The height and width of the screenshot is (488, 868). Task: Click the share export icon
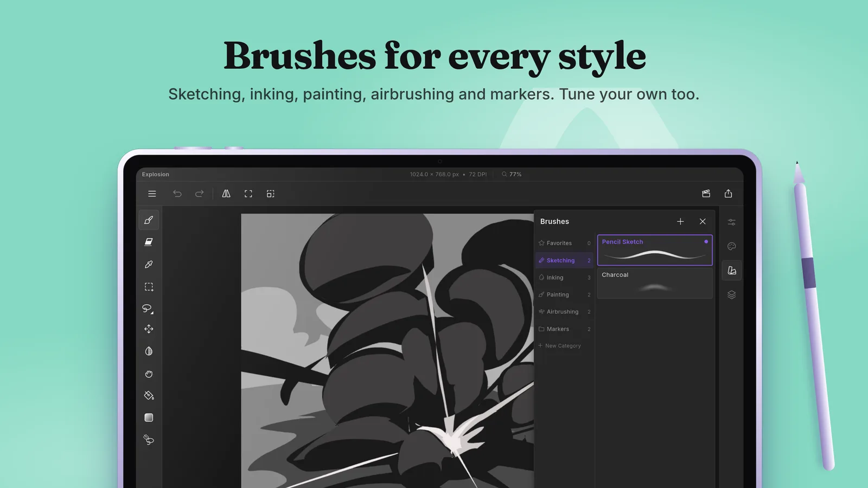[728, 194]
